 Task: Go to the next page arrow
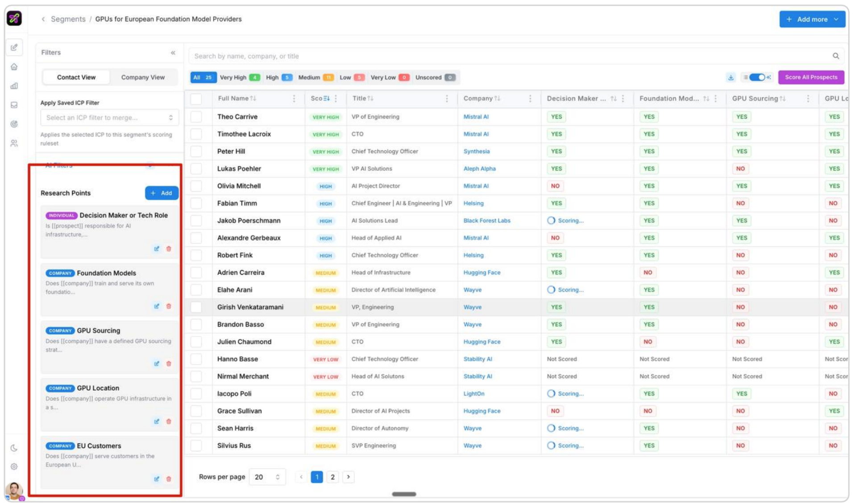[x=348, y=477]
